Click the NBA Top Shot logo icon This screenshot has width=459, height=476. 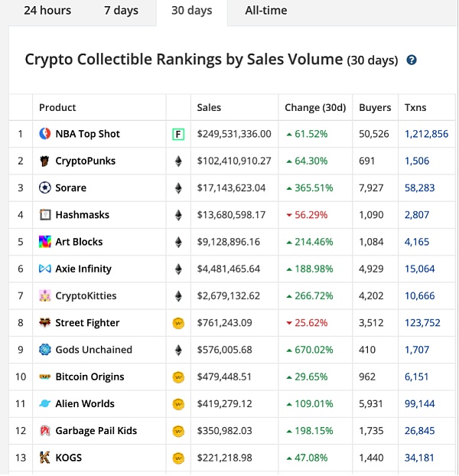(x=45, y=134)
